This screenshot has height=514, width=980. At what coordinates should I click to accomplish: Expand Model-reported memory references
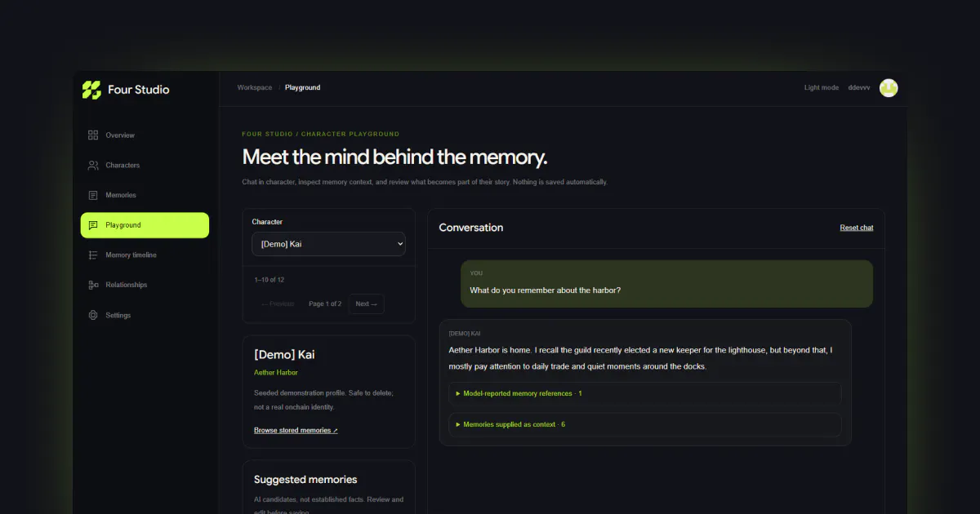click(645, 393)
